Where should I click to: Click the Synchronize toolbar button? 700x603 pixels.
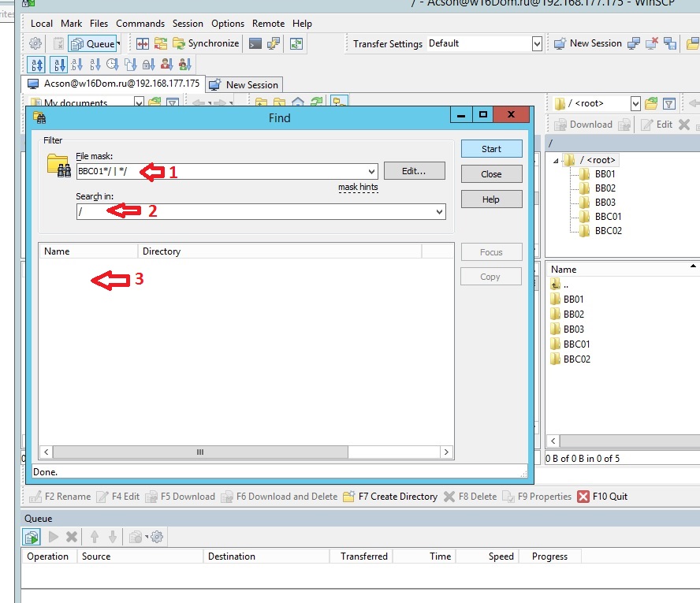click(x=205, y=44)
